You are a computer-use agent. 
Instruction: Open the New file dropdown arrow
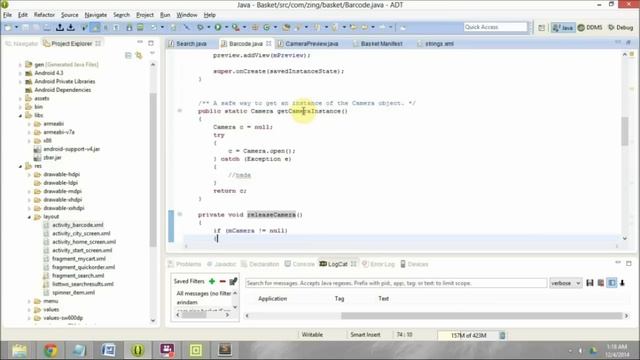[16, 27]
